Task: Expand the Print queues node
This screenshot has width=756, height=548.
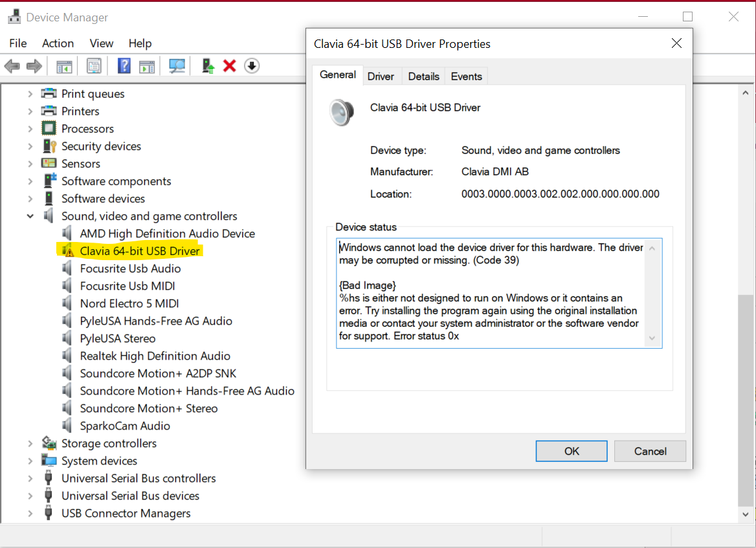Action: tap(30, 94)
